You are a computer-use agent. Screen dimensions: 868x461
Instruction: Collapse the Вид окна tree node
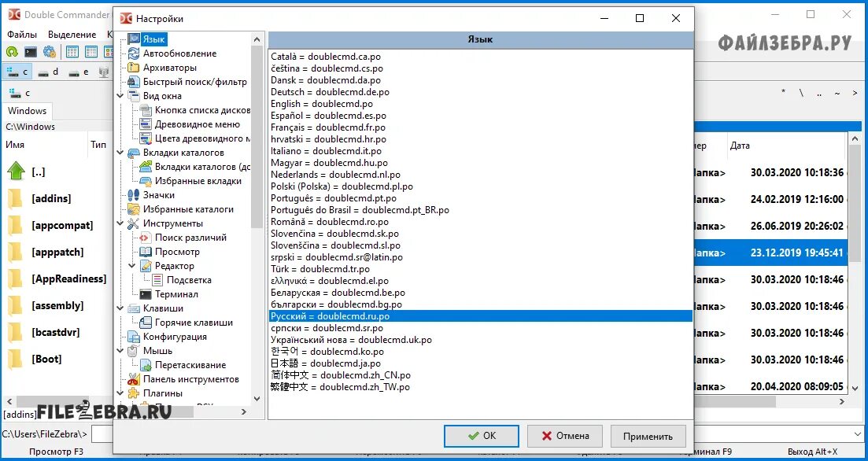120,96
